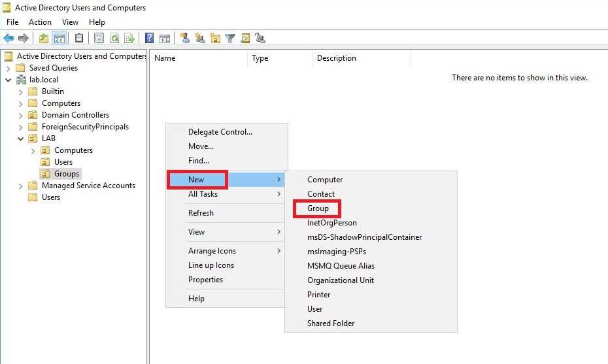
Task: Open the View submenu in context menu
Action: tap(226, 232)
